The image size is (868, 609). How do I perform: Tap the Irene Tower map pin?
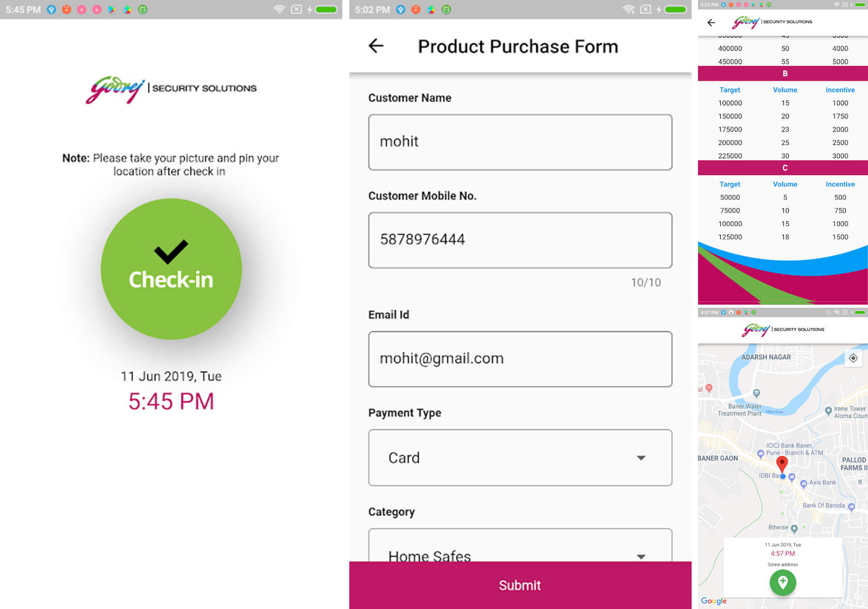point(828,411)
